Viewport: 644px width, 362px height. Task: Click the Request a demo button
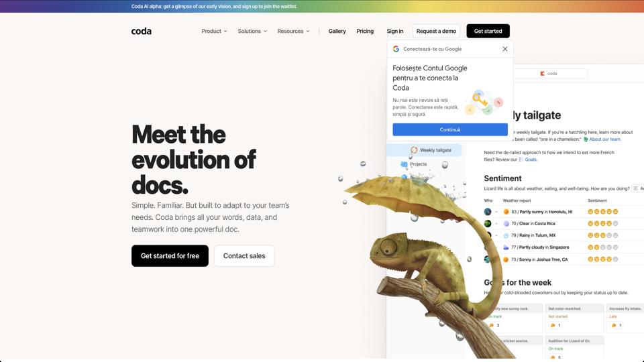[436, 32]
